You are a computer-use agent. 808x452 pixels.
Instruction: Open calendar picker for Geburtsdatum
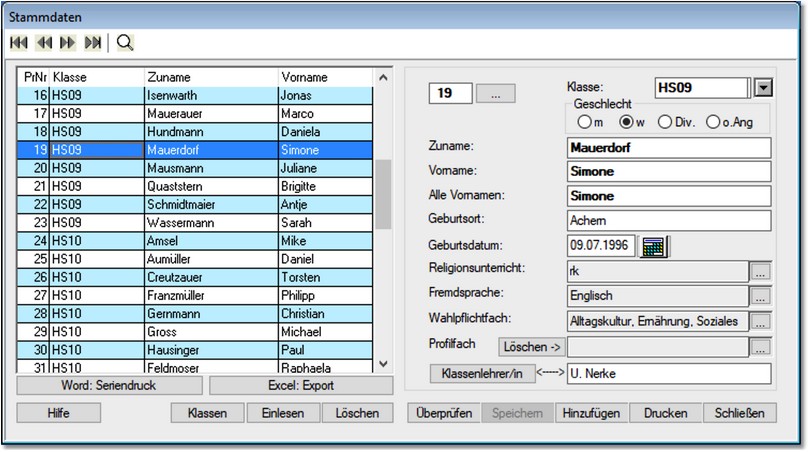click(653, 246)
